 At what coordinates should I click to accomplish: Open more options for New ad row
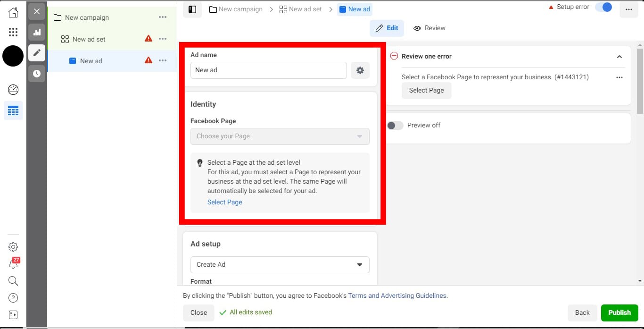point(163,61)
